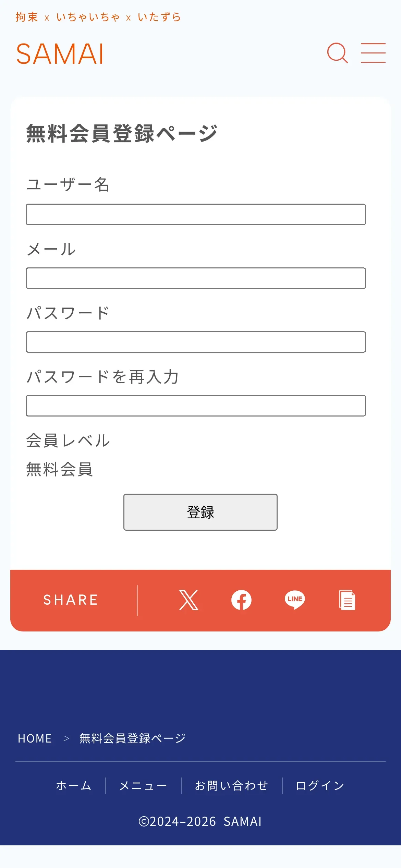Image resolution: width=401 pixels, height=868 pixels.
Task: Focus the パスワードを再入力 field
Action: pos(196,406)
